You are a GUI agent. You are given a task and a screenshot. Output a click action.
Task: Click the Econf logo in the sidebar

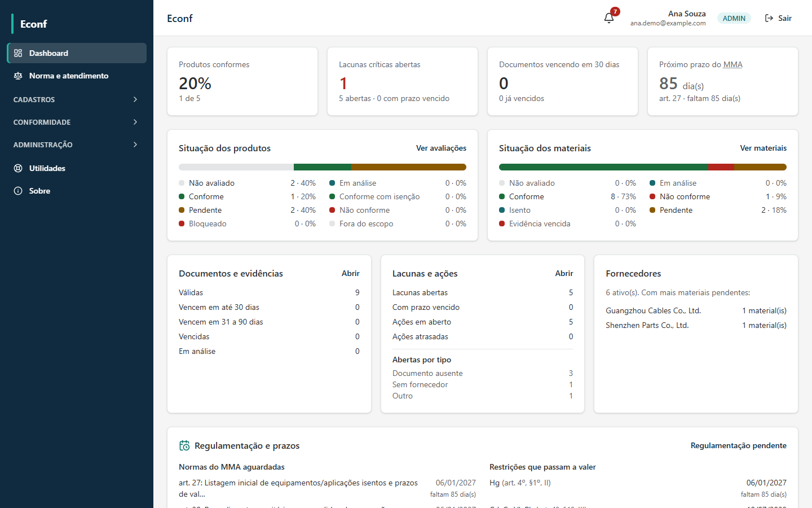33,24
